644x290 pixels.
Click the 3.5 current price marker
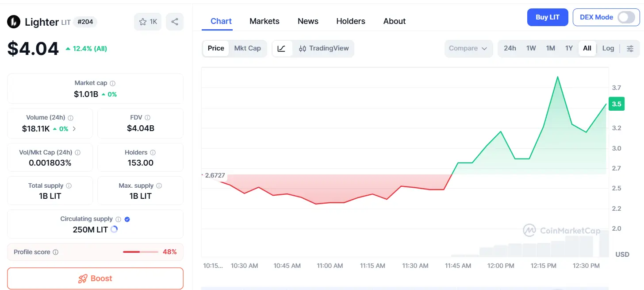[x=616, y=104]
